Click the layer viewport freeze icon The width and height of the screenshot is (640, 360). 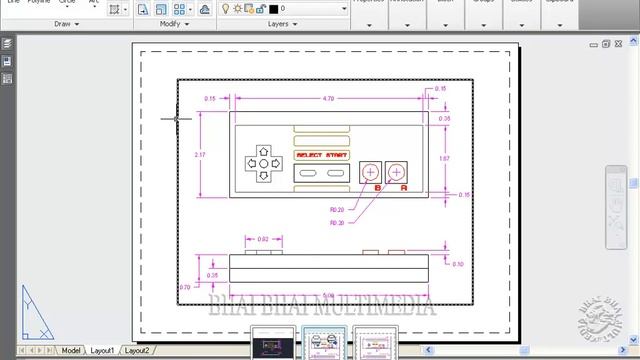[249, 9]
